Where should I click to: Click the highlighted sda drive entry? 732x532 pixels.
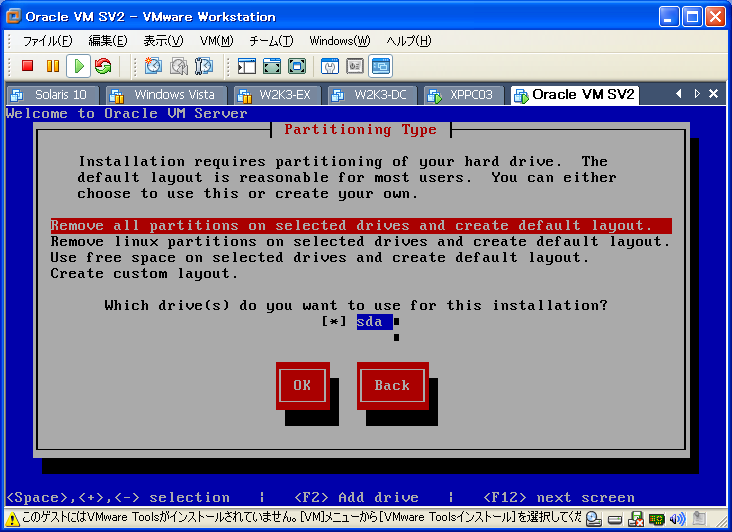(374, 322)
